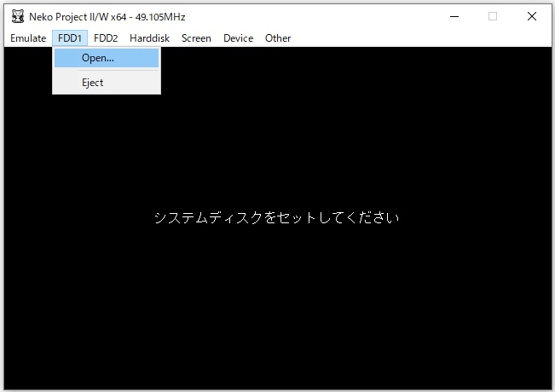Viewport: 555px width, 392px height.
Task: Open the Screen menu
Action: [x=196, y=38]
